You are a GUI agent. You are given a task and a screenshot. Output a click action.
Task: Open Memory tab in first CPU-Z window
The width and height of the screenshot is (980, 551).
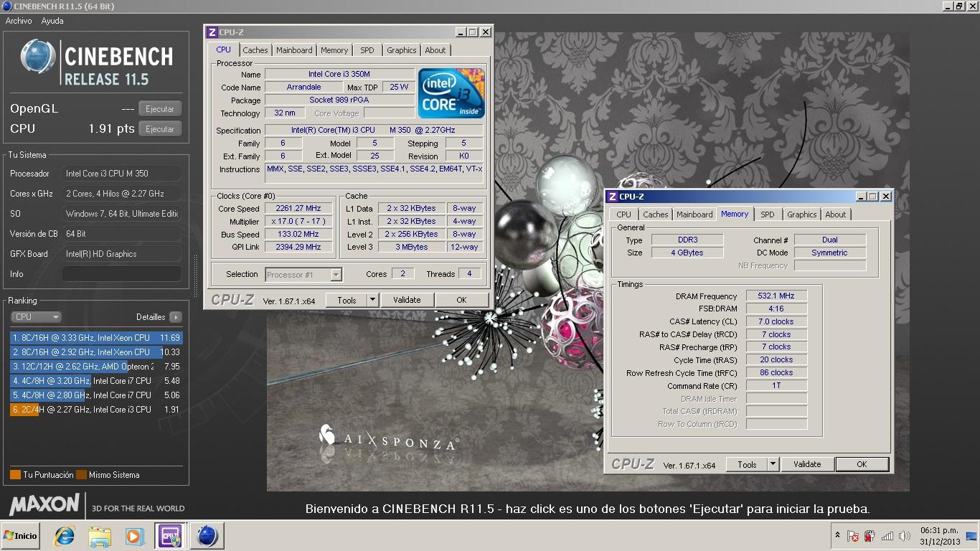tap(334, 50)
